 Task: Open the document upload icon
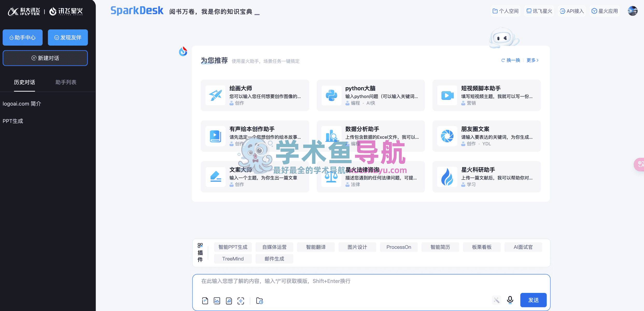[x=205, y=300]
